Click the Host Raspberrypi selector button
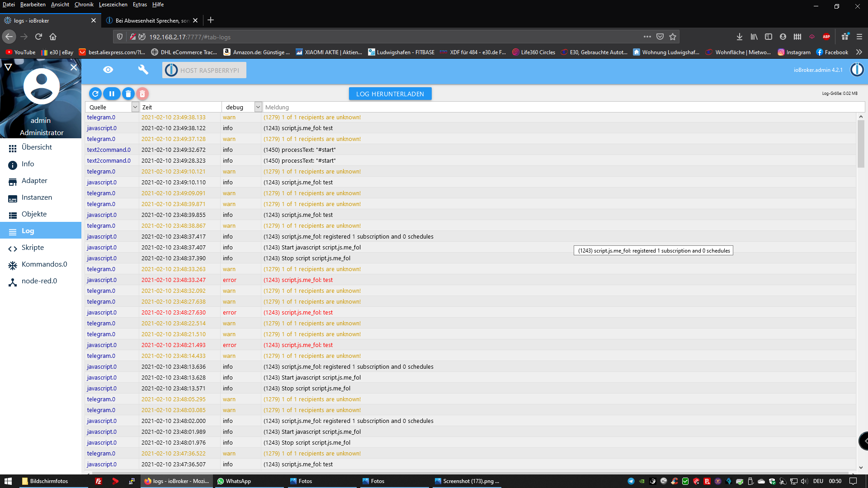 (204, 70)
